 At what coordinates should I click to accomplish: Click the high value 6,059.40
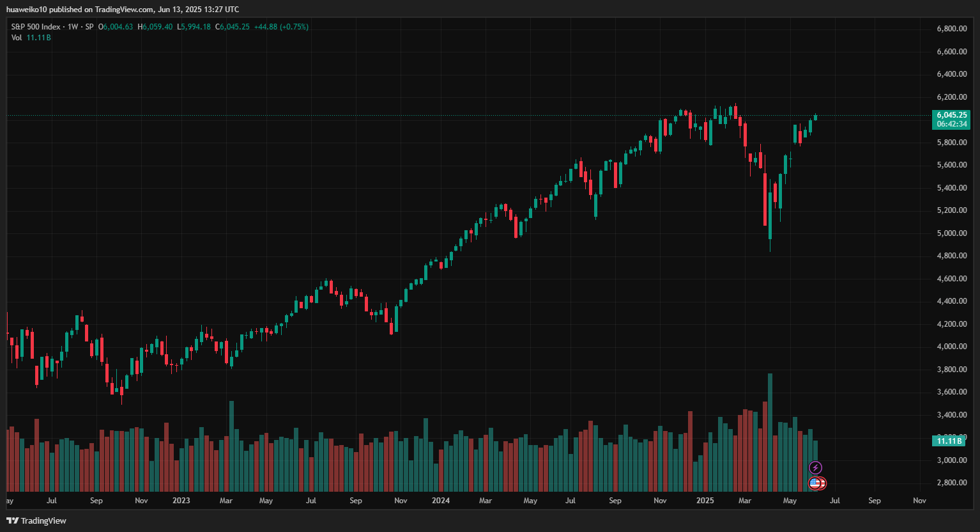pos(157,27)
